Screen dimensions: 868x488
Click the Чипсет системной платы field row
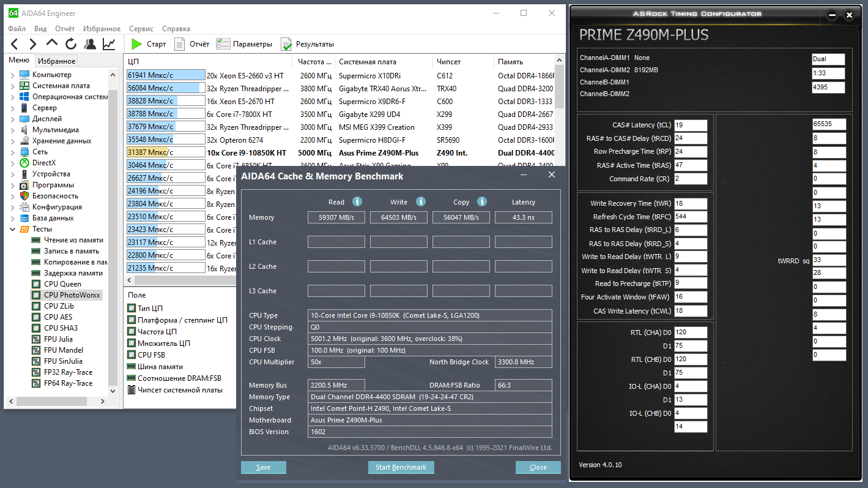[x=180, y=389]
